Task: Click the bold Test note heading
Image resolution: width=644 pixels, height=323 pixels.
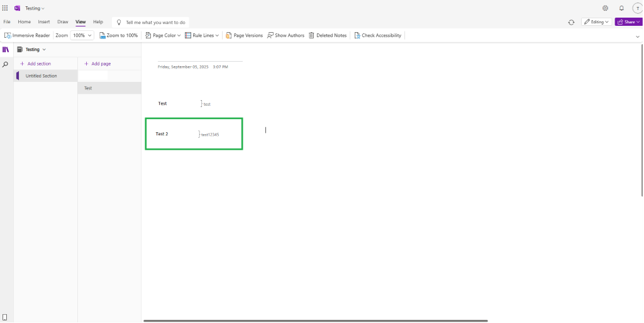Action: 163,103
